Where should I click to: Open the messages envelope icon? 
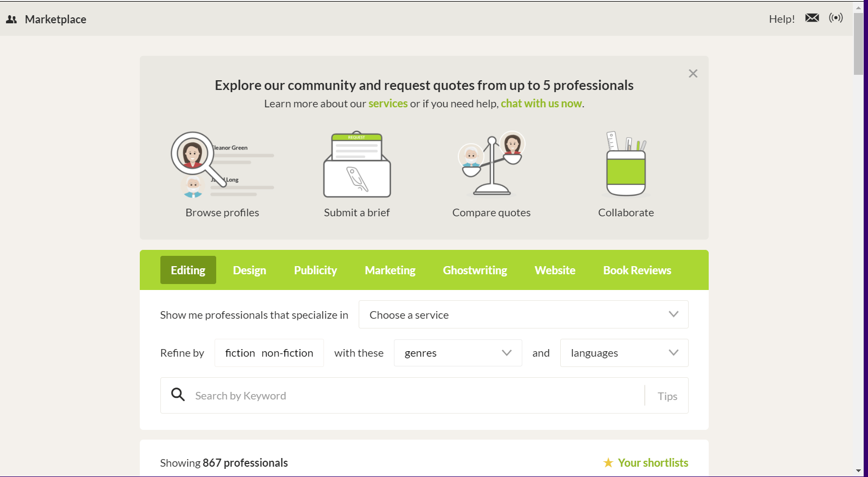point(812,18)
